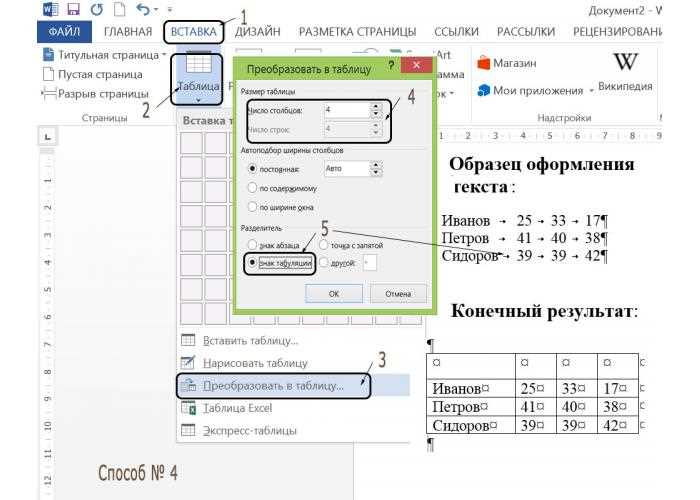This screenshot has height=500, width=700.
Task: Open the ФАЙЛ tab
Action: (x=64, y=32)
